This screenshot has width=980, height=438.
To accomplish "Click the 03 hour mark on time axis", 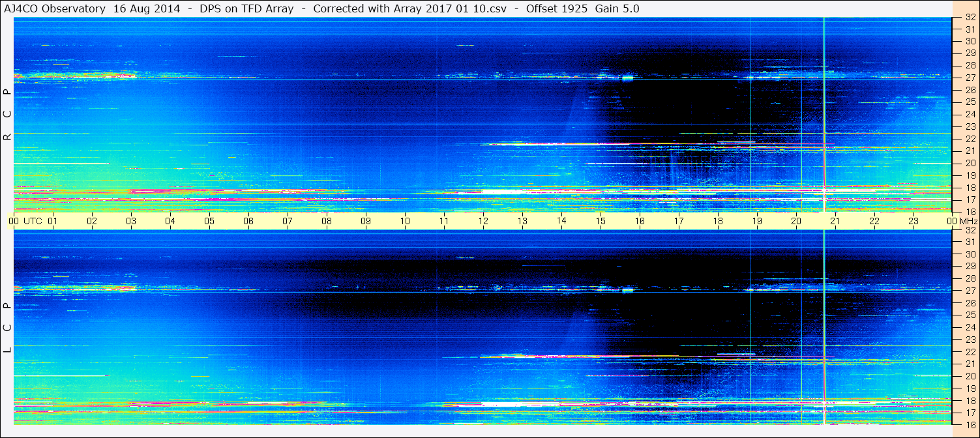I will [x=131, y=221].
